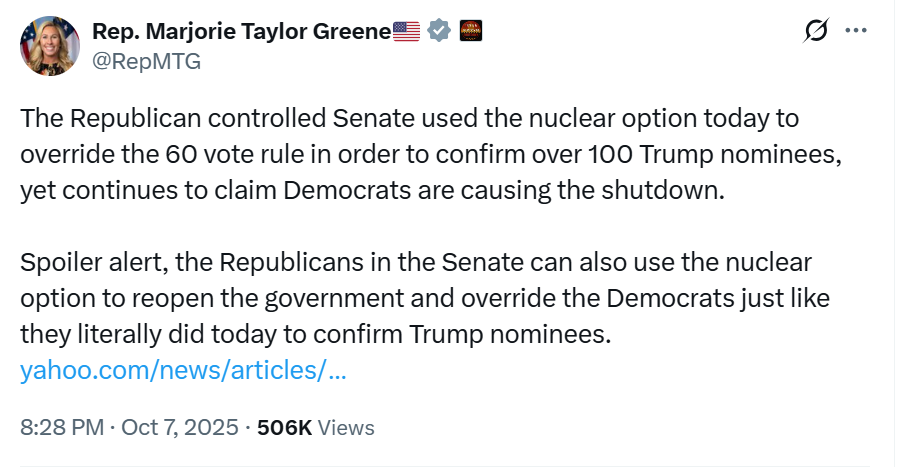
Task: Open the yahoo.com/news/articles link
Action: 183,371
